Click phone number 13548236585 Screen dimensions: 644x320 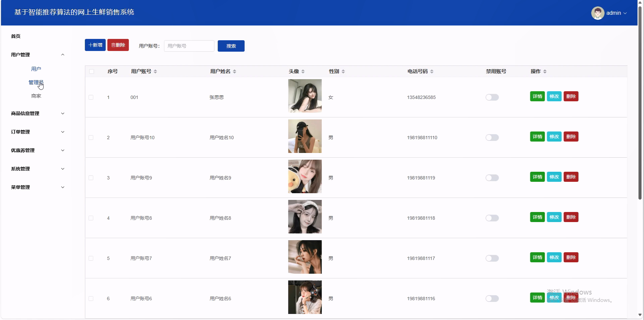421,97
